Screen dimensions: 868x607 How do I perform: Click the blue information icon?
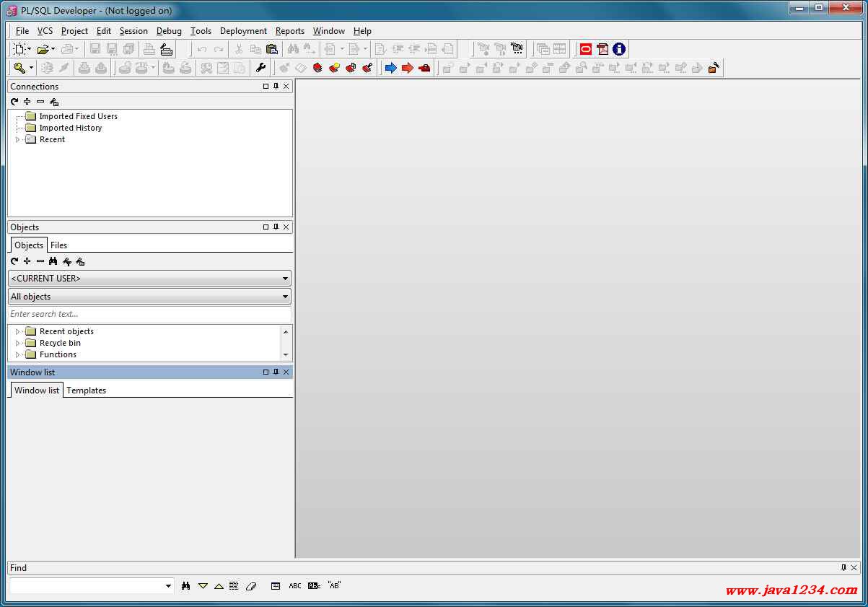coord(619,49)
